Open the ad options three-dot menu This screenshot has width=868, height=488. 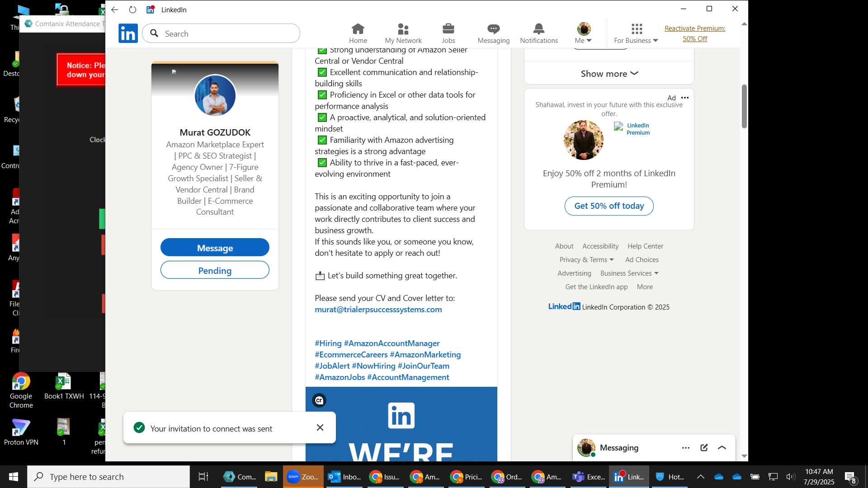[x=685, y=98]
